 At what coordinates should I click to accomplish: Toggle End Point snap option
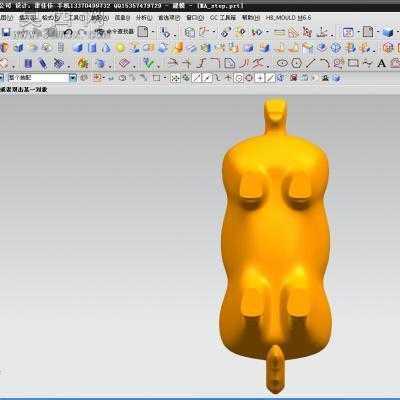click(197, 78)
